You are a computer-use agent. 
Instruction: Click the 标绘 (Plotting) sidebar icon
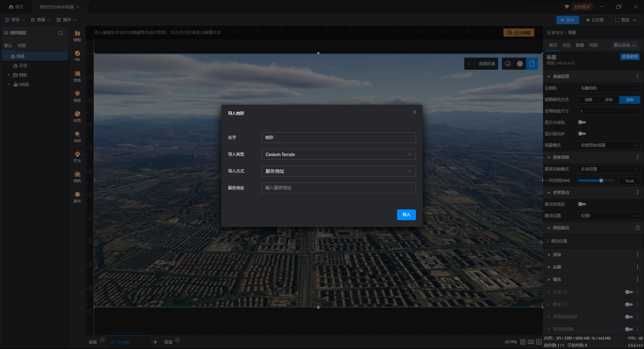[77, 96]
